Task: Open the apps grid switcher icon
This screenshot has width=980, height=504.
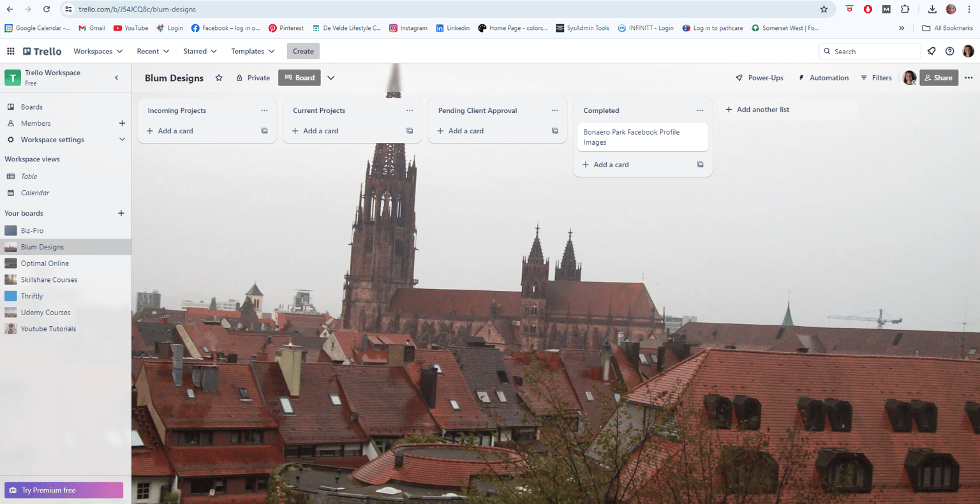Action: pos(11,51)
